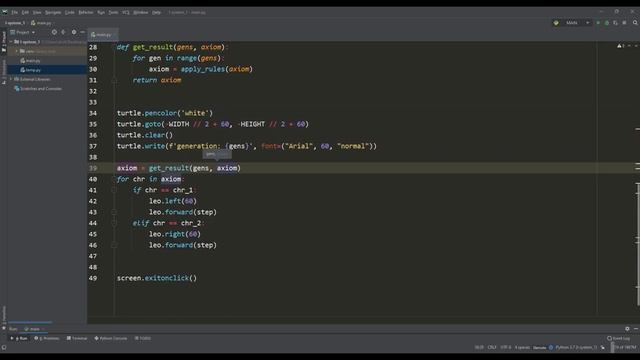The height and width of the screenshot is (360, 640).
Task: Collapse the get_result function fold marker
Action: click(114, 80)
